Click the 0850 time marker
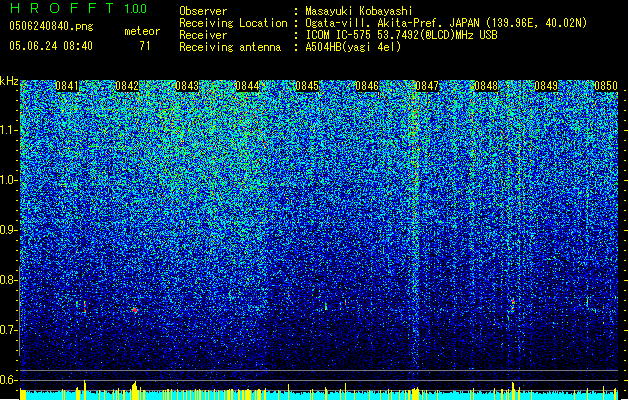Image resolution: width=629 pixels, height=400 pixels. coord(606,86)
